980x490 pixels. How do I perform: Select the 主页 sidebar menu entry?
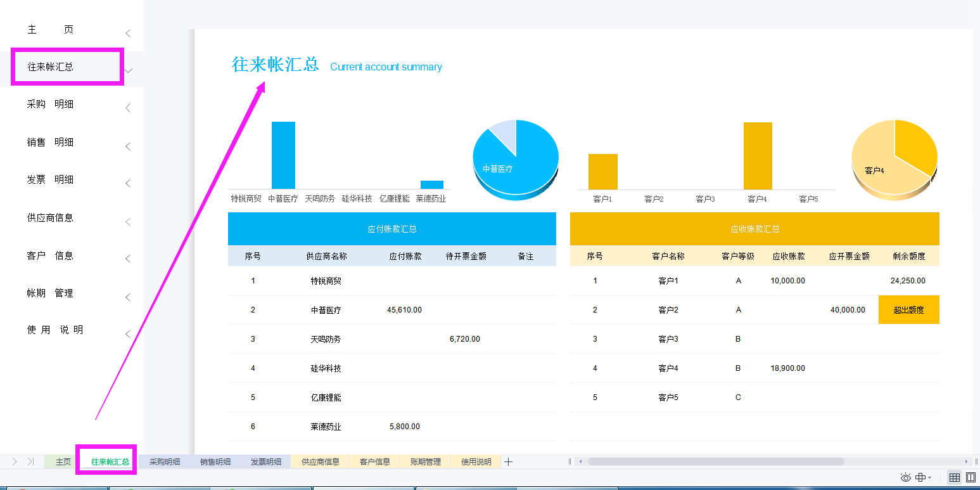coord(51,29)
